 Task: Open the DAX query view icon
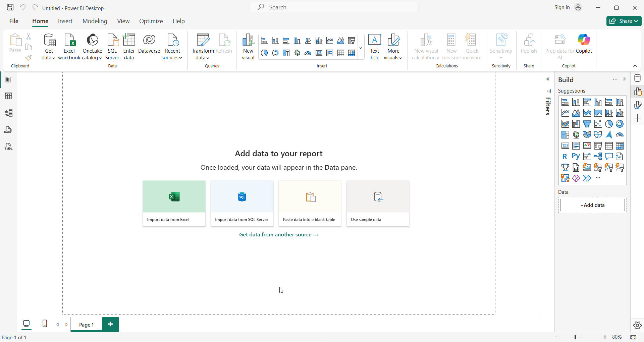[x=9, y=130]
